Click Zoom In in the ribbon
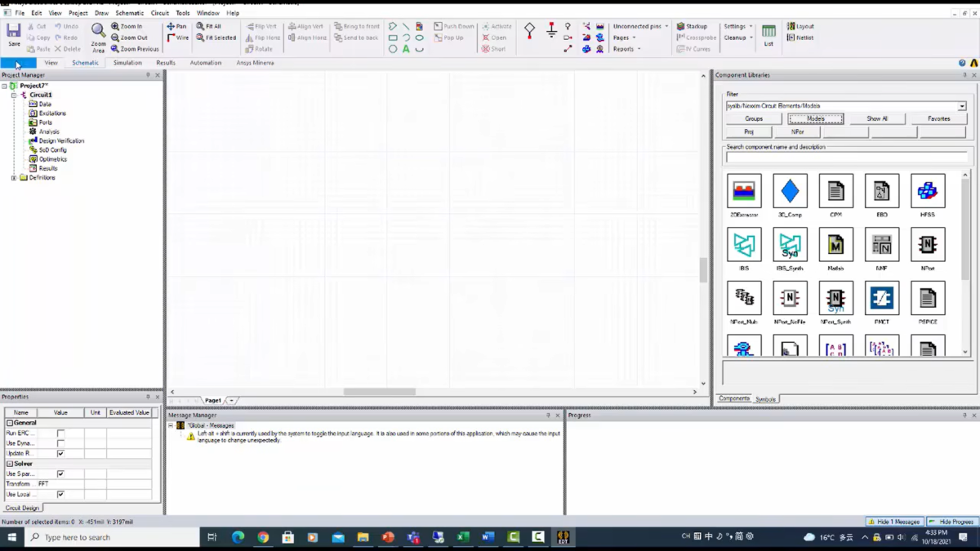980x551 pixels. (127, 26)
